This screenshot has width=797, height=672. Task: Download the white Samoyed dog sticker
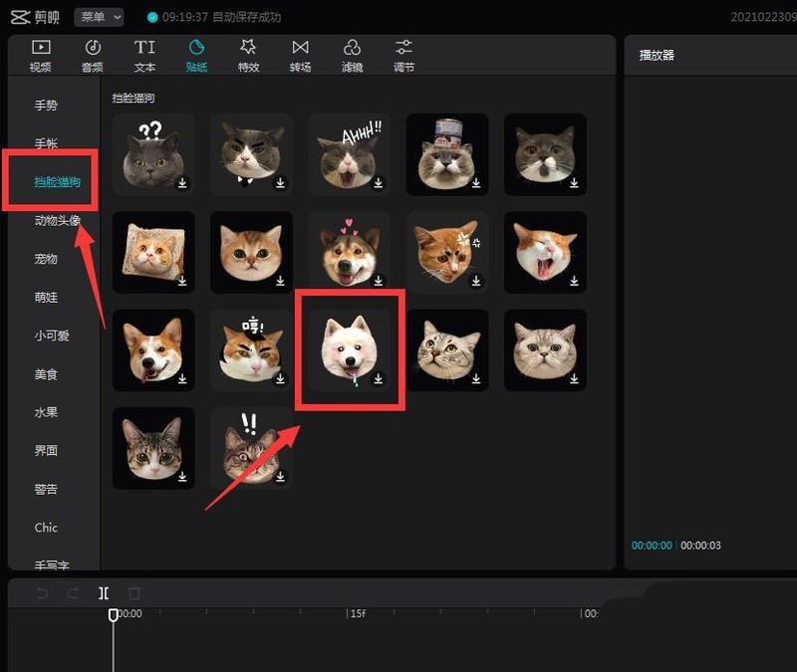point(379,379)
